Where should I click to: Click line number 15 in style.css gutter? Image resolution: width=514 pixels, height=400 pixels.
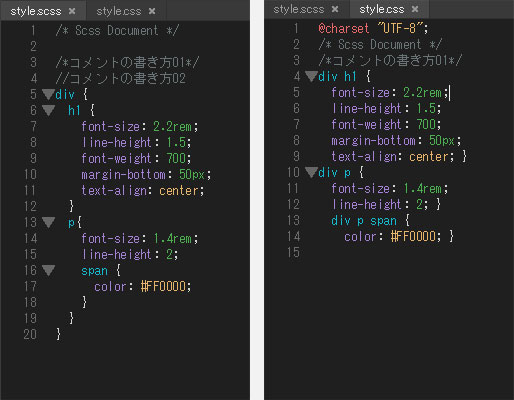[x=293, y=252]
